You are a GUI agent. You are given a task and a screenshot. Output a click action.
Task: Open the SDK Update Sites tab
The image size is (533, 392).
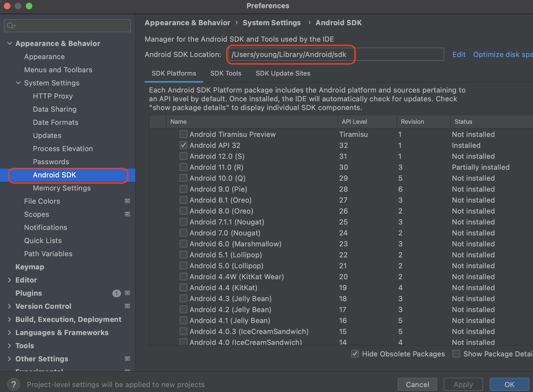[x=283, y=73]
